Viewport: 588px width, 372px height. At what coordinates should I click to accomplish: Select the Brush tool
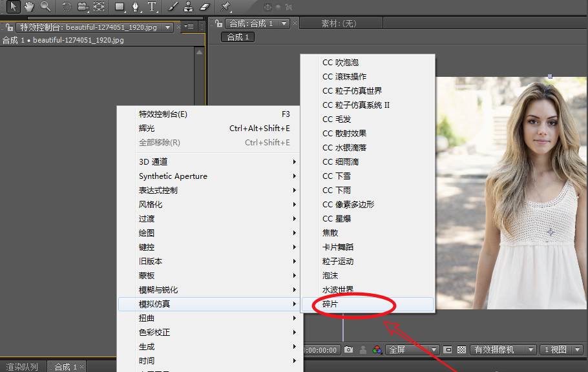(x=173, y=6)
